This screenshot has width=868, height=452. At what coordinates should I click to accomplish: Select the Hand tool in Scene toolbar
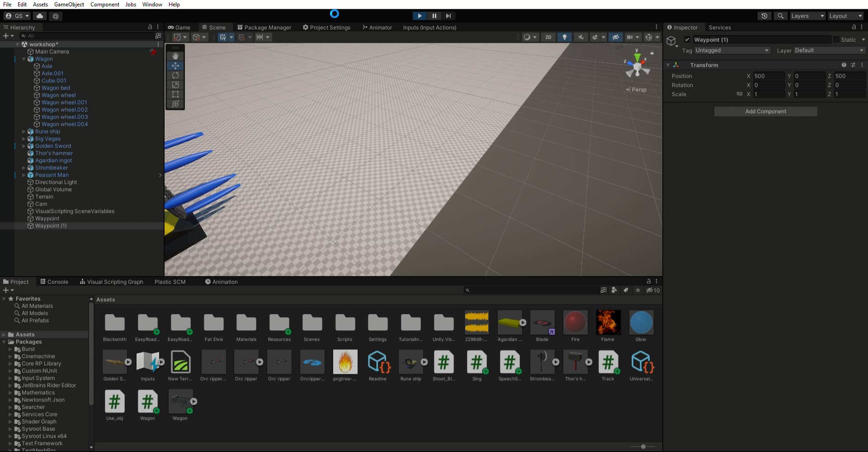[x=175, y=56]
